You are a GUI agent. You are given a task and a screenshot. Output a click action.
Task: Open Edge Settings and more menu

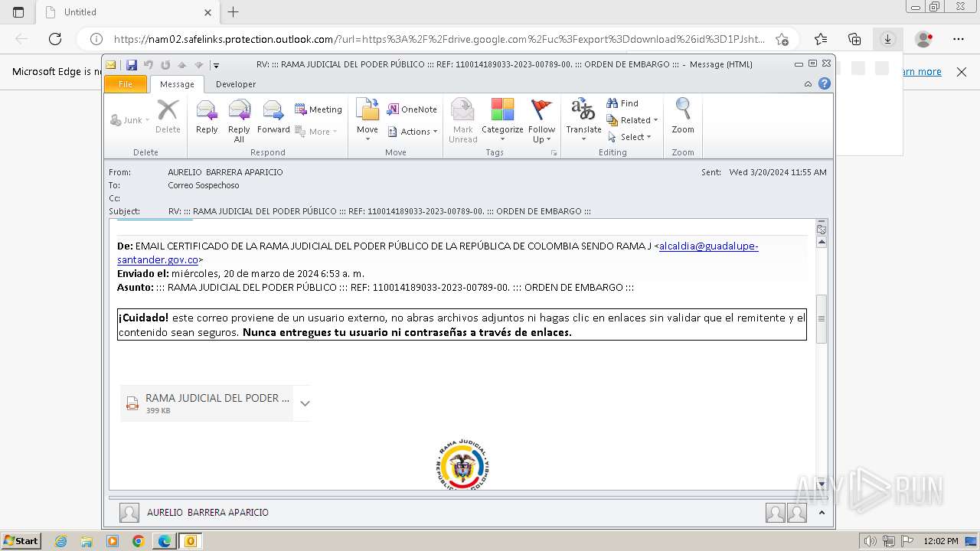[x=959, y=39]
